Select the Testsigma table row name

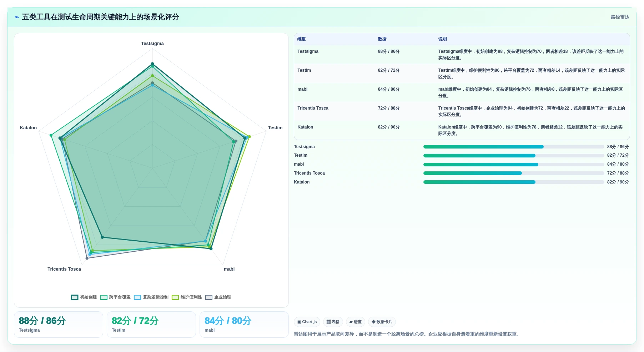[308, 51]
